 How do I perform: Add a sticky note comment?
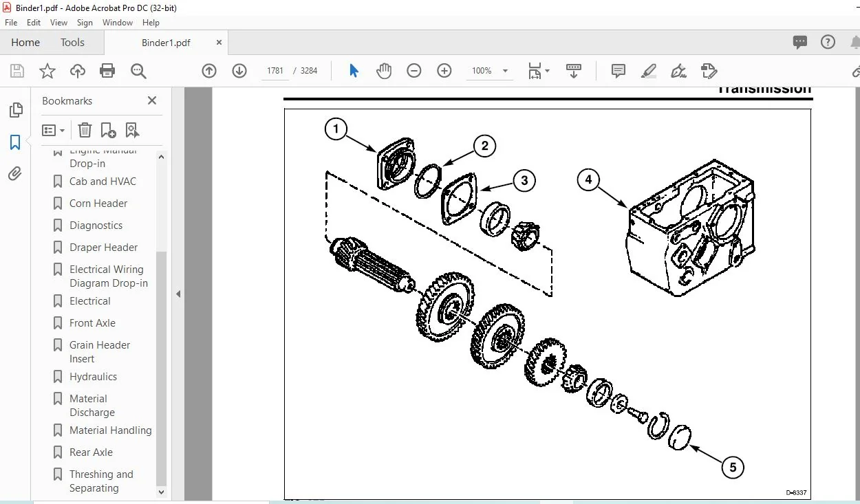619,71
